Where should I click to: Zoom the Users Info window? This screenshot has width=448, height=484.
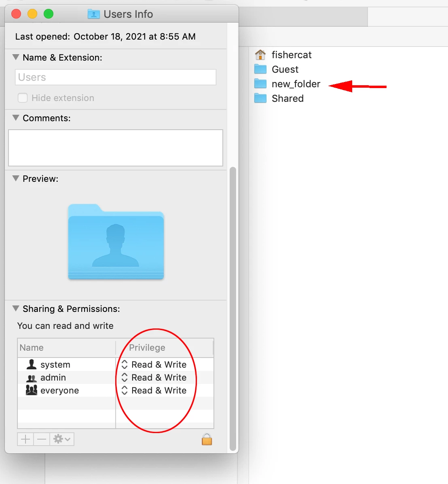[x=49, y=14]
